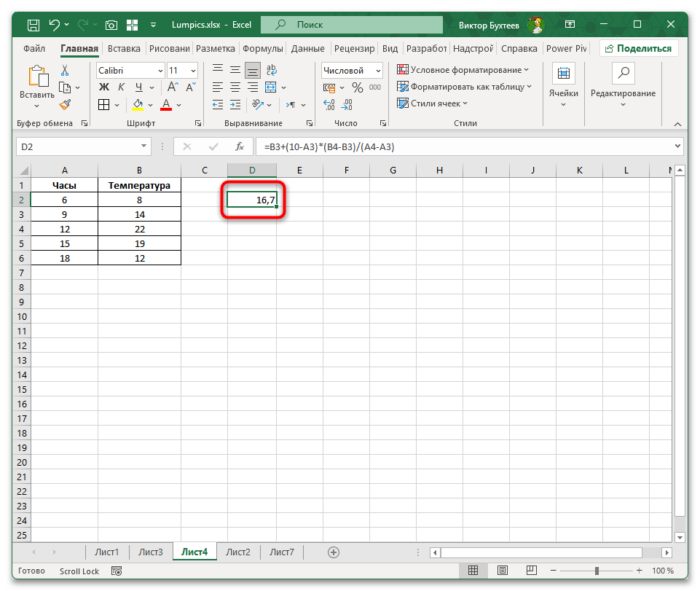Image resolution: width=700 pixels, height=591 pixels.
Task: Expand the formula bar
Action: point(677,146)
